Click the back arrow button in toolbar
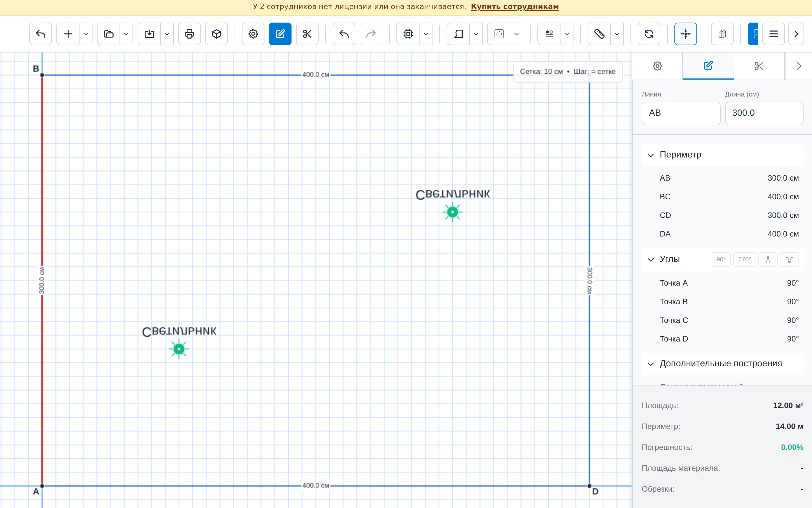 41,34
